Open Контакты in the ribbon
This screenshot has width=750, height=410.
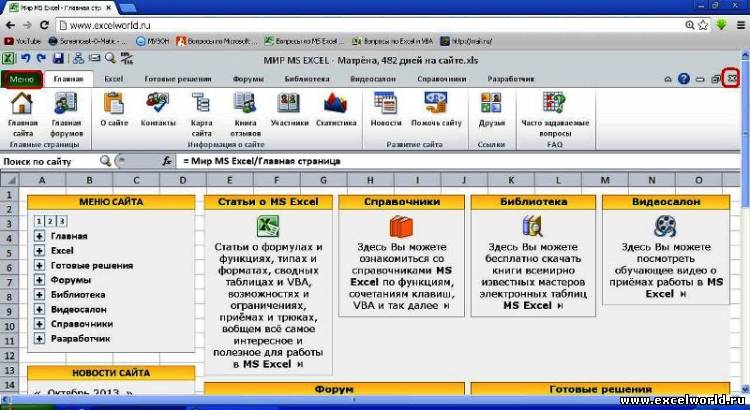(158, 103)
